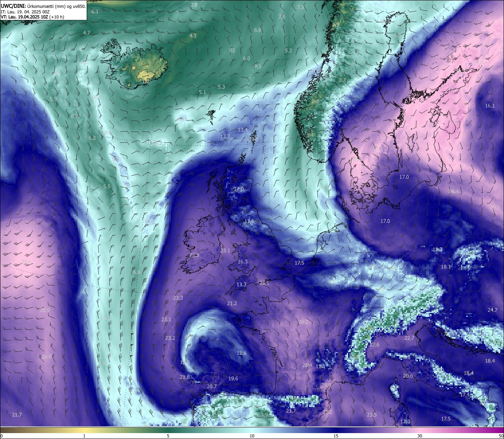Click the colour scale tick label 50
Image resolution: width=504 pixels, height=439 pixels.
[501, 436]
